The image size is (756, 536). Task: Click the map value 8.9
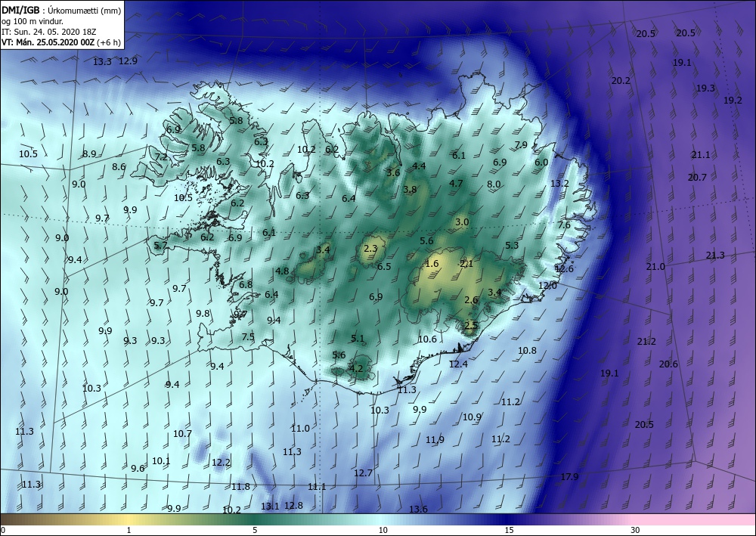click(x=89, y=153)
